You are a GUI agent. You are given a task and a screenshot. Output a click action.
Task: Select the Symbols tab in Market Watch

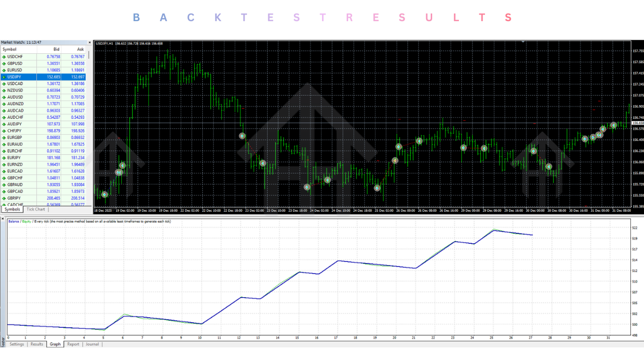(x=12, y=210)
